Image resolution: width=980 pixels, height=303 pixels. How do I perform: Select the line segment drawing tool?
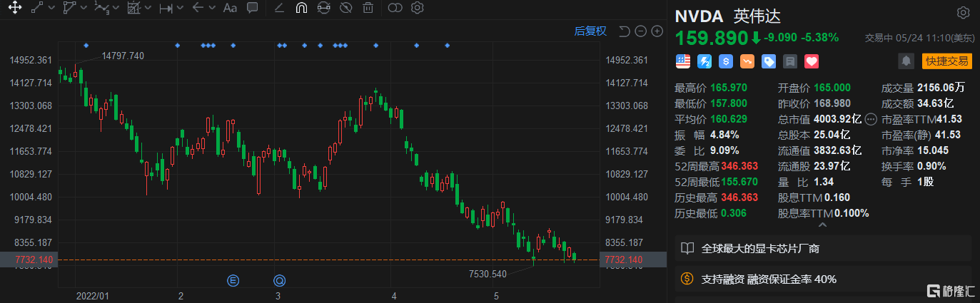pyautogui.click(x=37, y=9)
